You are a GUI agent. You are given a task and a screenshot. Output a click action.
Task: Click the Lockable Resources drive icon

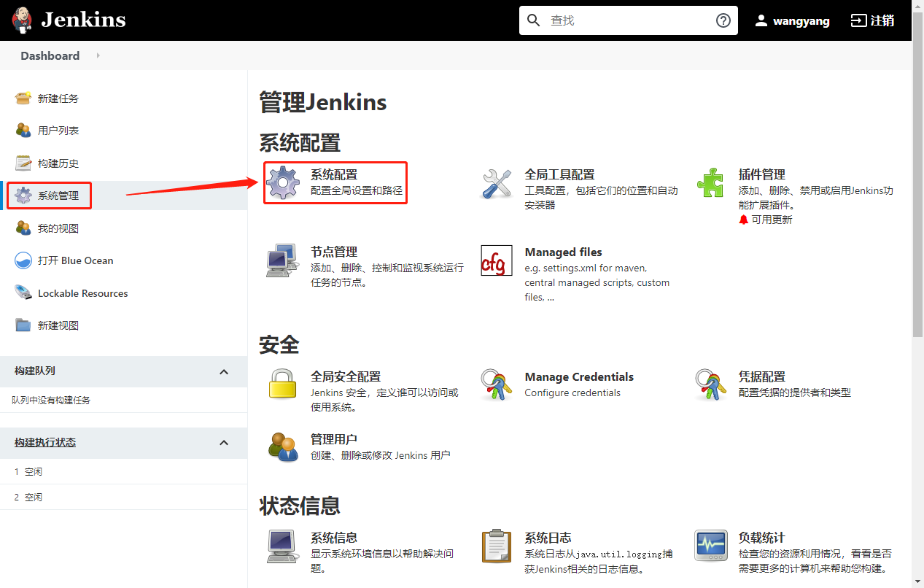click(23, 293)
